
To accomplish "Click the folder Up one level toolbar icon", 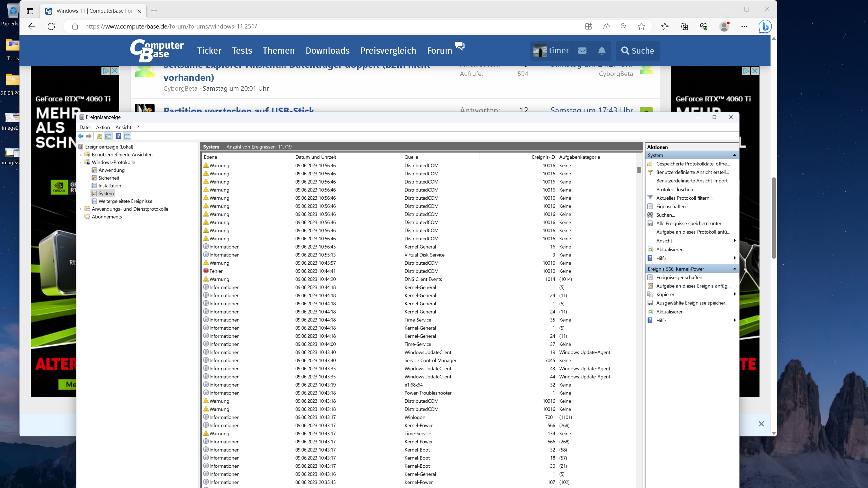I will pos(100,136).
